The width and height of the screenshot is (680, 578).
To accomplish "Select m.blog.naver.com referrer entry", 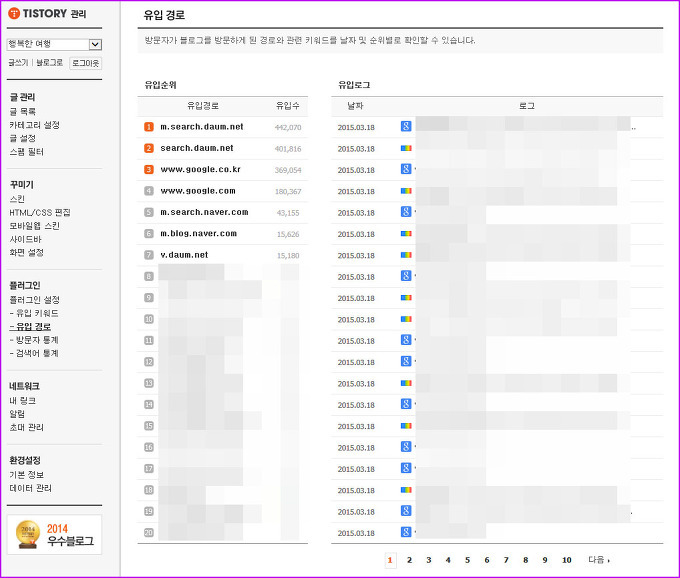I will point(199,234).
